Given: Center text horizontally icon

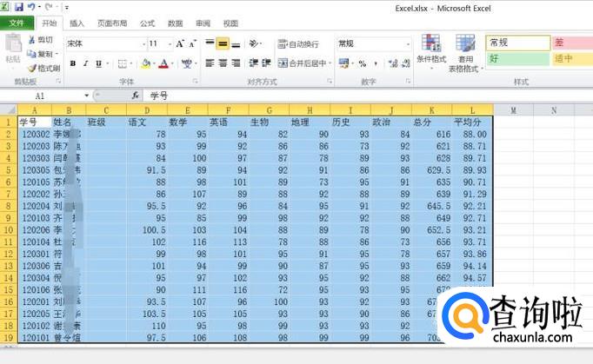Looking at the screenshot, I should [223, 63].
